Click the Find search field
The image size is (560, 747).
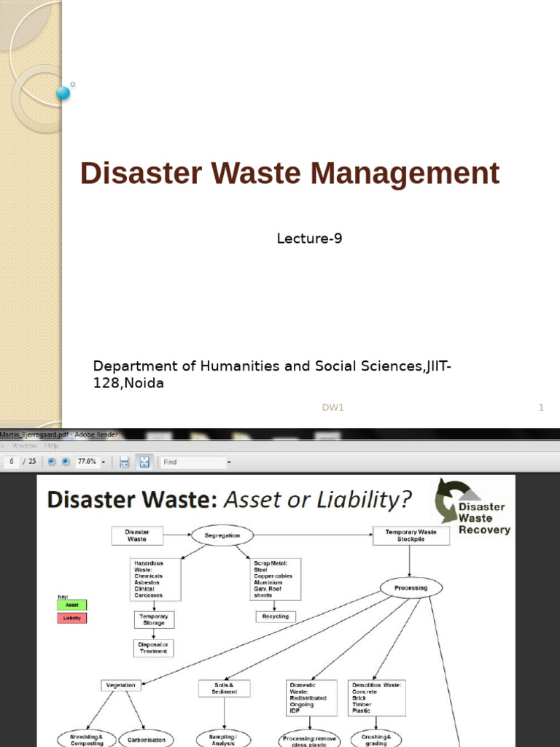tap(192, 462)
